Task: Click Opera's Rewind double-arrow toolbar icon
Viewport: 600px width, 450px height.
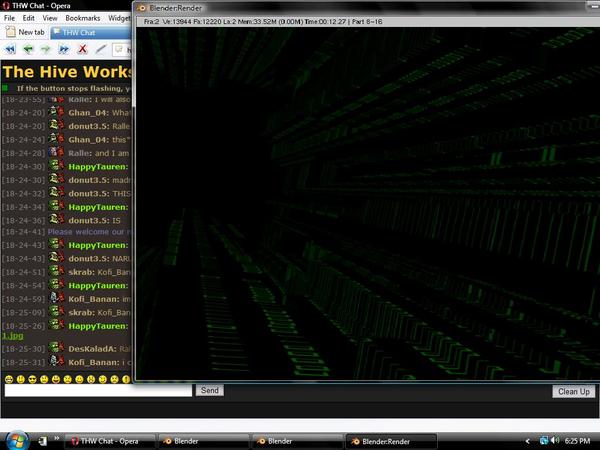Action: coord(10,49)
